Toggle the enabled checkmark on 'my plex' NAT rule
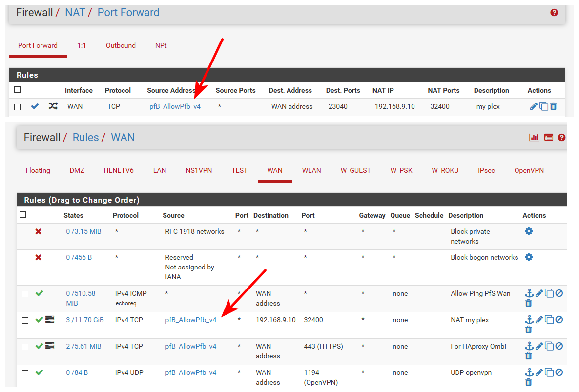 pyautogui.click(x=35, y=106)
